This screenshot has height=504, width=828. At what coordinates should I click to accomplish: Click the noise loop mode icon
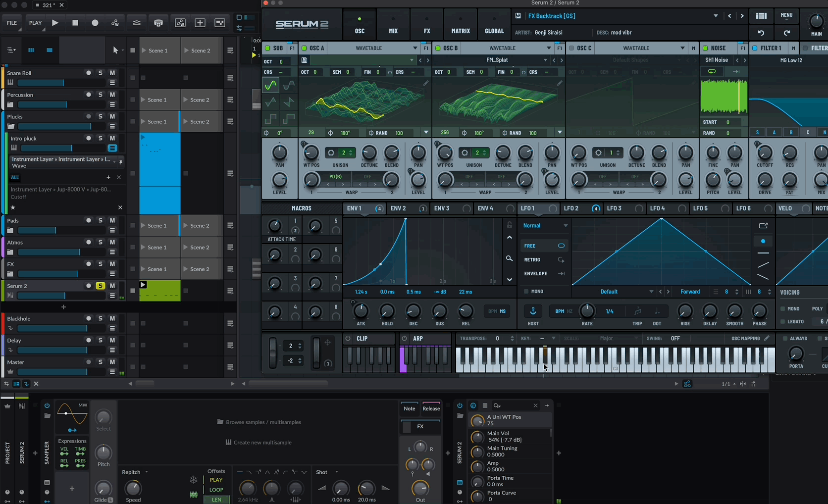pyautogui.click(x=712, y=72)
